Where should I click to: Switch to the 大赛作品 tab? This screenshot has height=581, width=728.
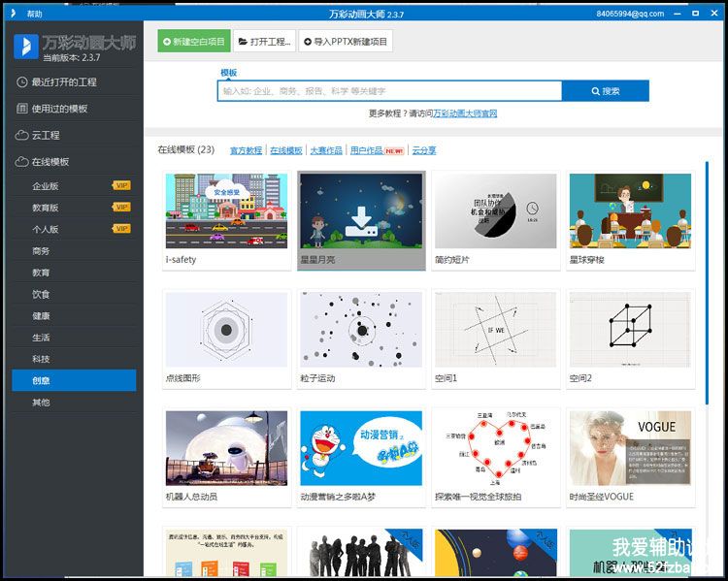coord(325,151)
